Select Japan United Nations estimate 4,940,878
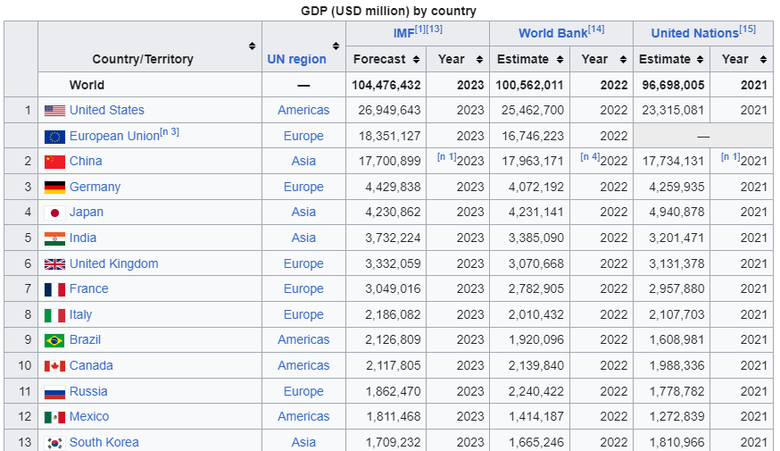Viewport: 780px width, 451px height. click(677, 212)
